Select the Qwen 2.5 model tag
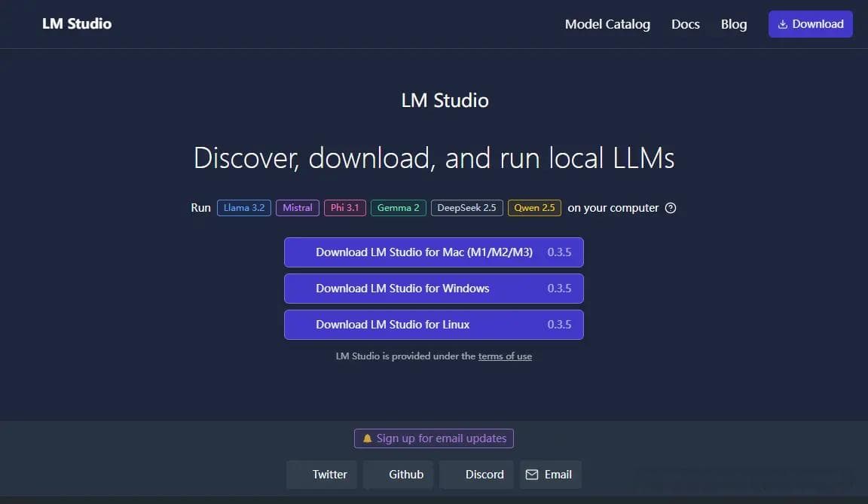 click(x=534, y=208)
